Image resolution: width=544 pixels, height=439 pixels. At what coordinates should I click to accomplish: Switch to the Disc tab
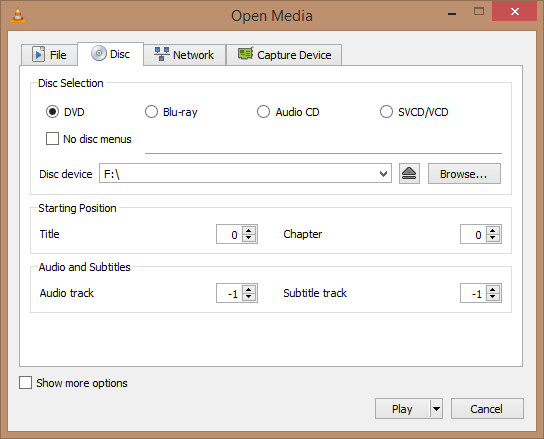111,54
